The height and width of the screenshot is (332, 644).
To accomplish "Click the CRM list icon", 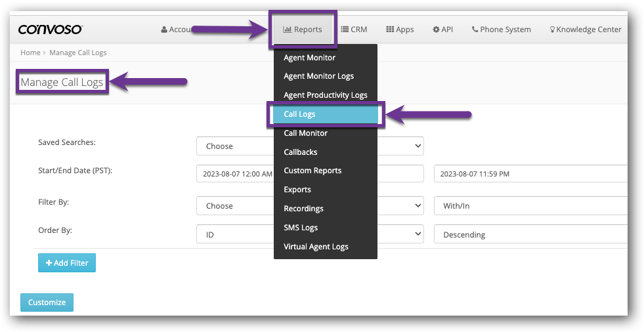I will click(345, 30).
